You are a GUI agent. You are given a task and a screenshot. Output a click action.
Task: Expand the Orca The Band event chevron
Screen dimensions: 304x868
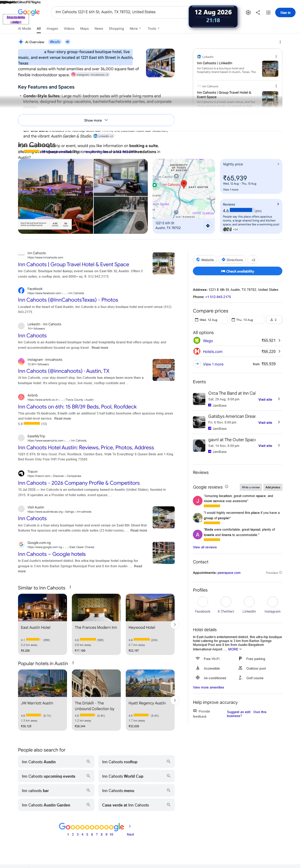279,399
